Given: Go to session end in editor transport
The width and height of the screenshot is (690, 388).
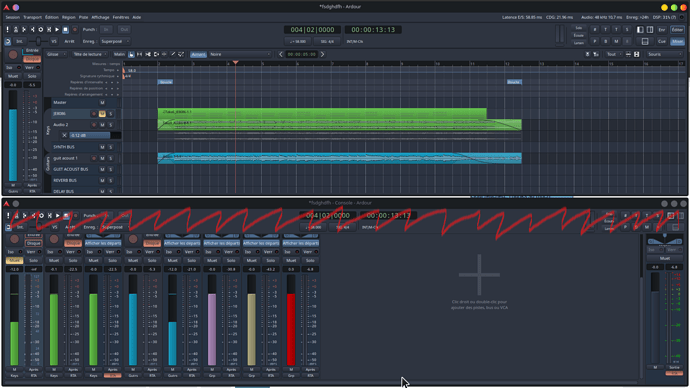Looking at the screenshot, I should tap(33, 29).
